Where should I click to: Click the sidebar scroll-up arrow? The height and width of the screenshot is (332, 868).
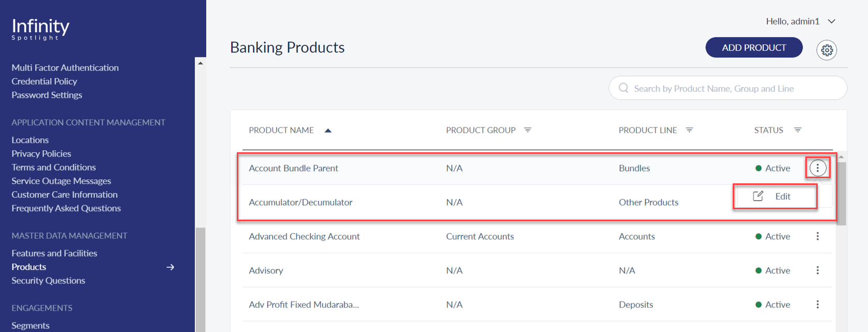(x=201, y=63)
